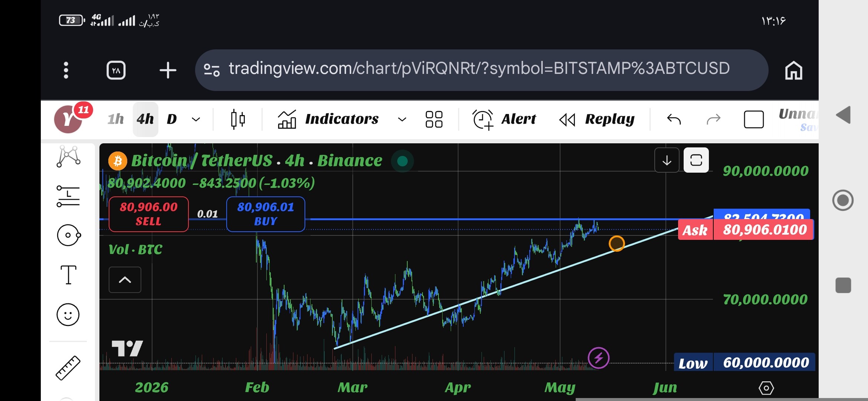Switch to the 1h timeframe

click(116, 119)
